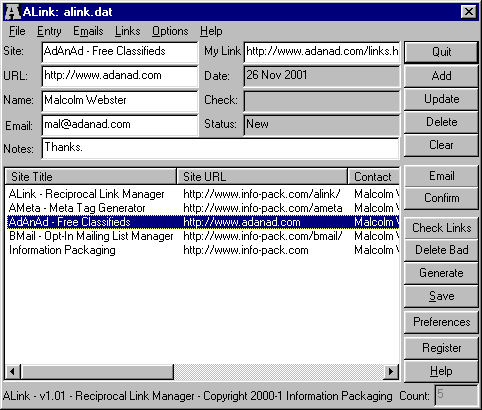The image size is (482, 410).
Task: Select the Information Packaging entry
Action: tap(203, 250)
